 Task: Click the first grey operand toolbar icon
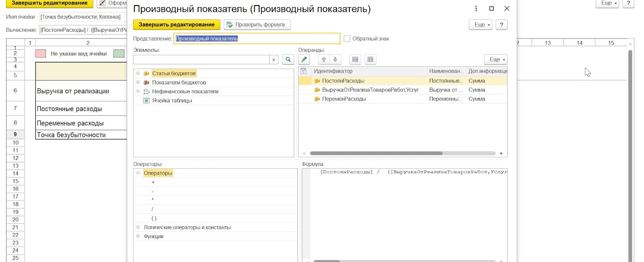(x=355, y=59)
